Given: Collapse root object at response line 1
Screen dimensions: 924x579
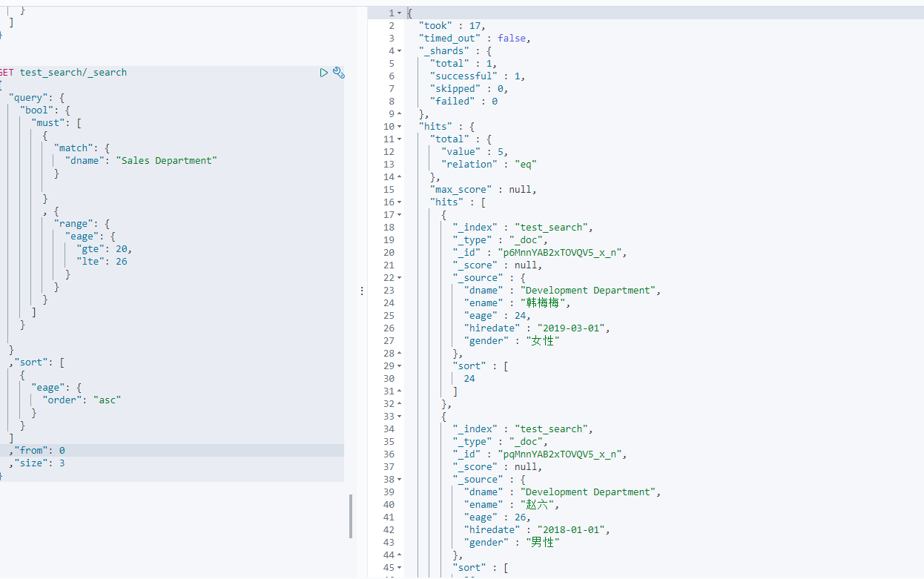Looking at the screenshot, I should tap(399, 13).
